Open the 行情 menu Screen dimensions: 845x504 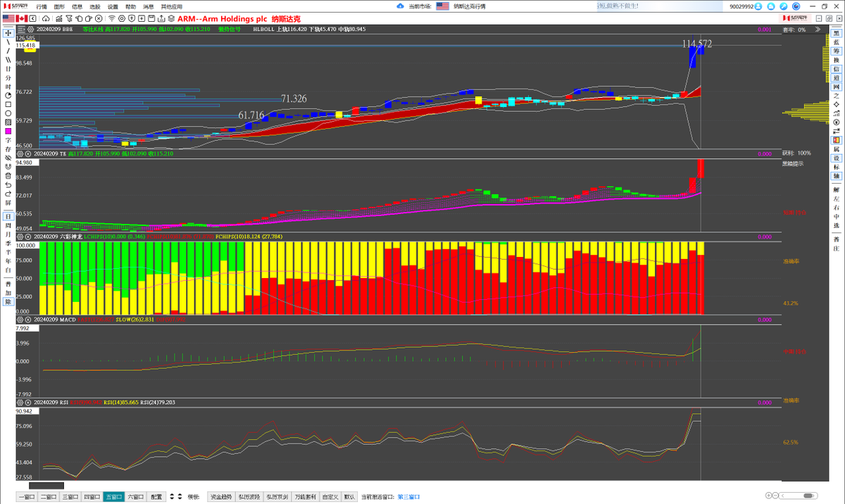(x=42, y=6)
